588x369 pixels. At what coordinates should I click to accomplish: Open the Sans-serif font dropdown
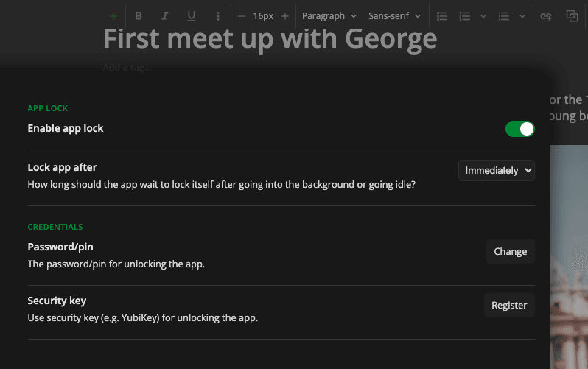[x=395, y=15]
